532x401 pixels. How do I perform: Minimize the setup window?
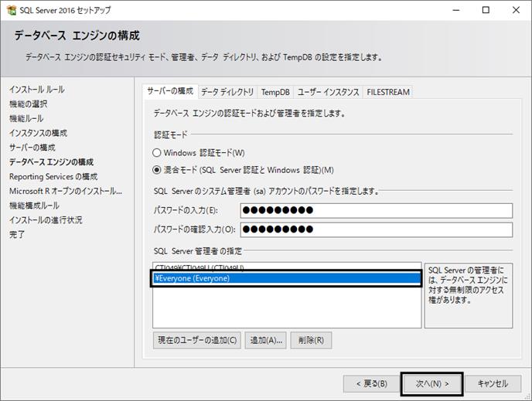click(456, 10)
